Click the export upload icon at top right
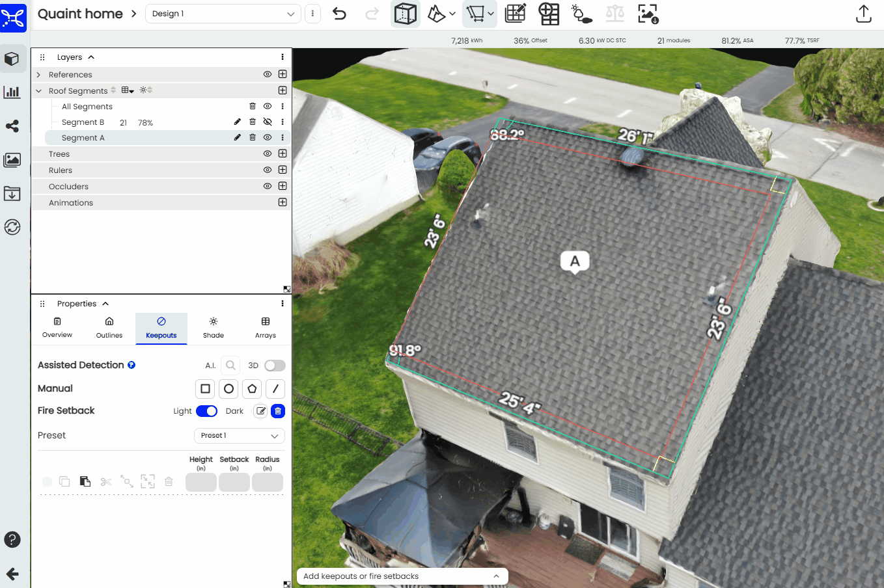Image resolution: width=884 pixels, height=588 pixels. coord(863,14)
